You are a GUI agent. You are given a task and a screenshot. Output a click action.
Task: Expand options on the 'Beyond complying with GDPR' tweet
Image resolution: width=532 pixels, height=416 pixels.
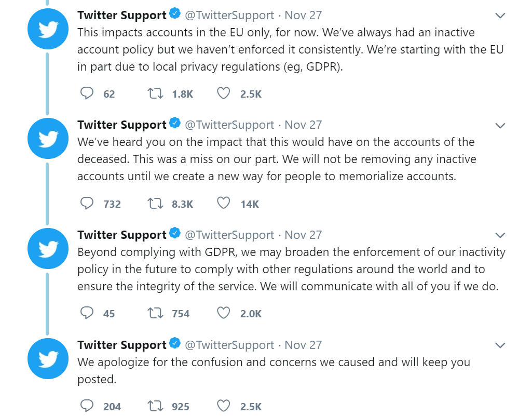click(500, 235)
